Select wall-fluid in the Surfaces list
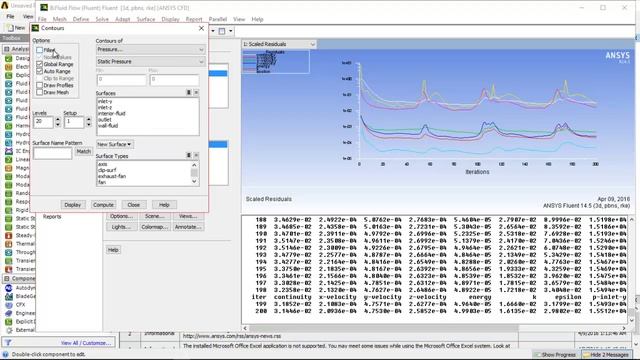 coord(108,126)
